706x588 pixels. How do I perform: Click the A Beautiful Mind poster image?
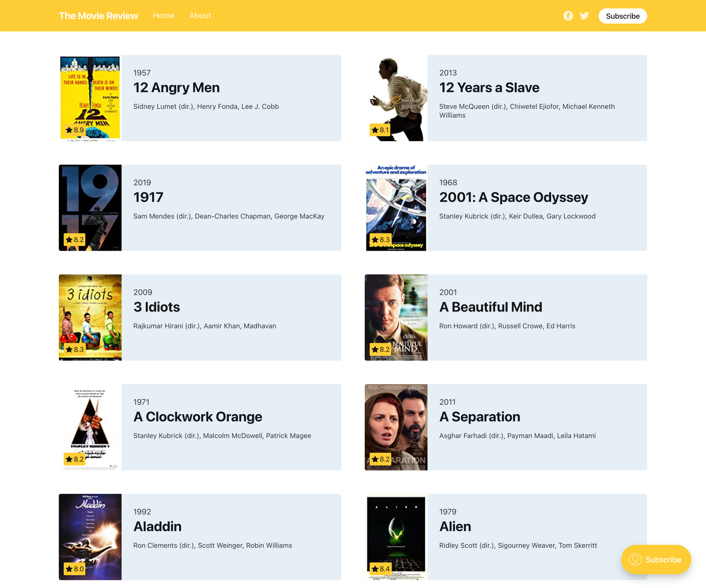point(396,317)
